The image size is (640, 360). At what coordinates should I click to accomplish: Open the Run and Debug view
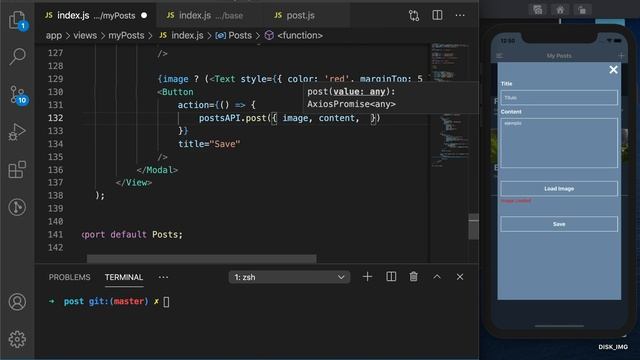click(x=17, y=132)
